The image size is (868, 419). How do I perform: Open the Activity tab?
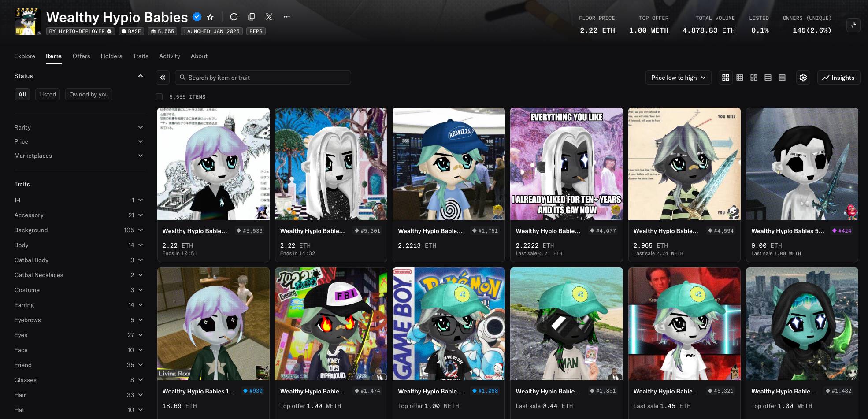[169, 56]
